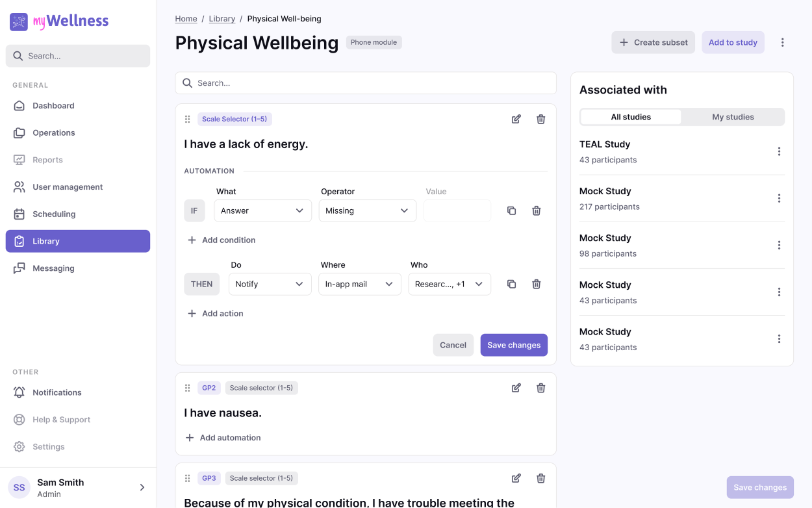Switch to the My studies tab
The height and width of the screenshot is (508, 812).
click(733, 118)
